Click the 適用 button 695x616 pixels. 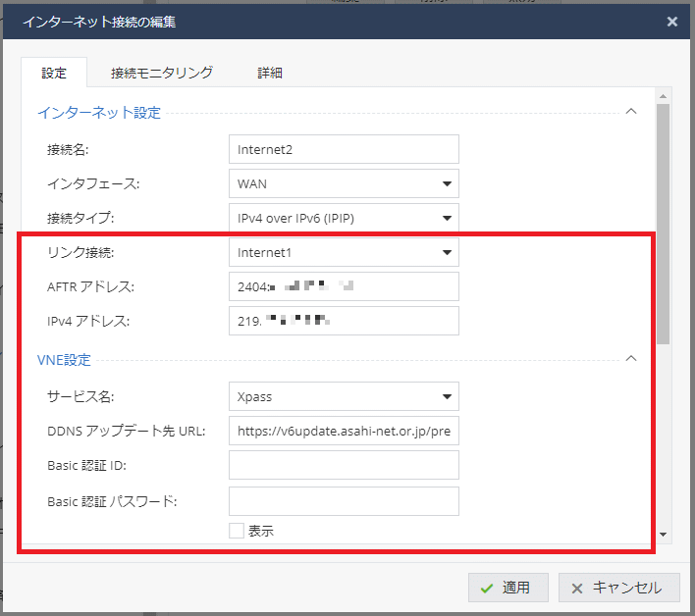pos(508,588)
